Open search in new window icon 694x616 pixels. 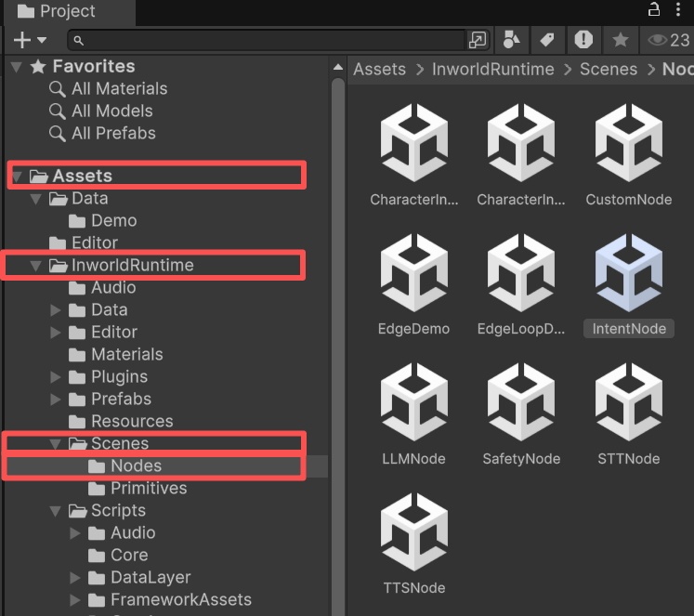pyautogui.click(x=478, y=40)
